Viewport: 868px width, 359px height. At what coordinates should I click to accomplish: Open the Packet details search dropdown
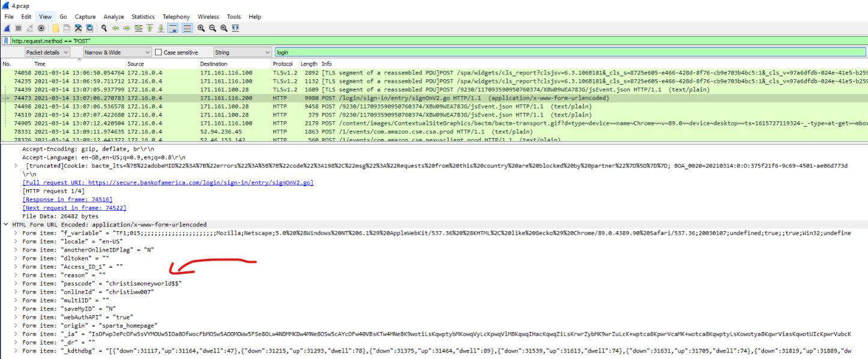[x=47, y=53]
